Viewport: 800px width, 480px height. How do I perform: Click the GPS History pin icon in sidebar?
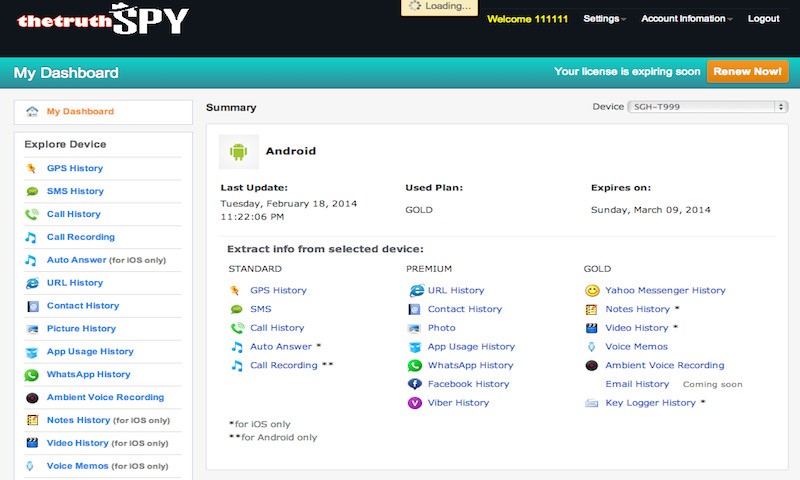pyautogui.click(x=32, y=168)
